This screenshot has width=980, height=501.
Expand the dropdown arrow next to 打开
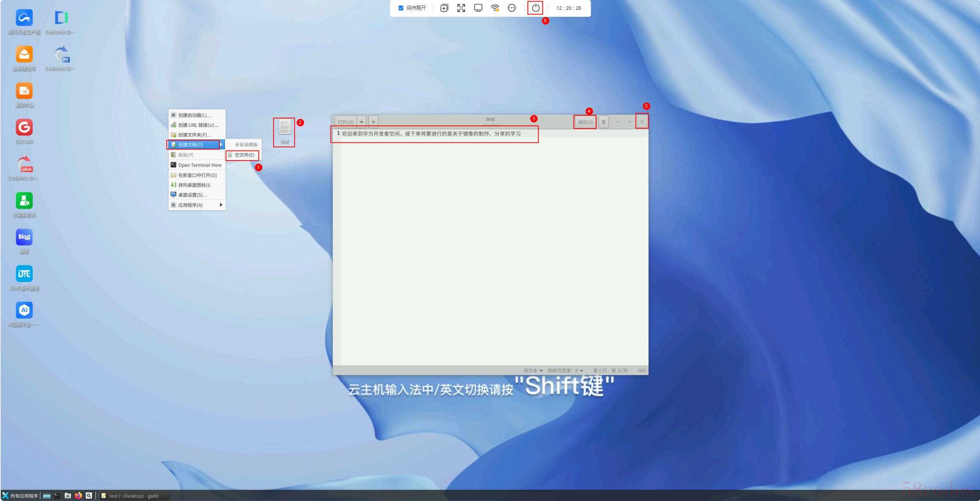pyautogui.click(x=362, y=122)
